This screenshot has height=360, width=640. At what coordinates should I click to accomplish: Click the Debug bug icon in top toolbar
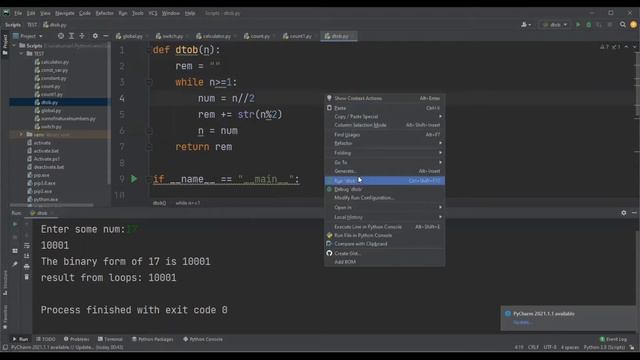click(589, 25)
